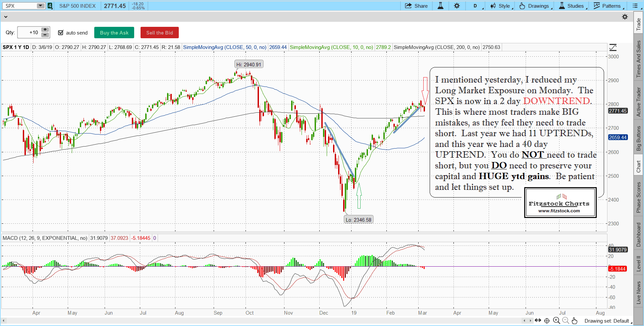Open the Live News side tab
Screen dimensions: 644x326
pyautogui.click(x=639, y=292)
